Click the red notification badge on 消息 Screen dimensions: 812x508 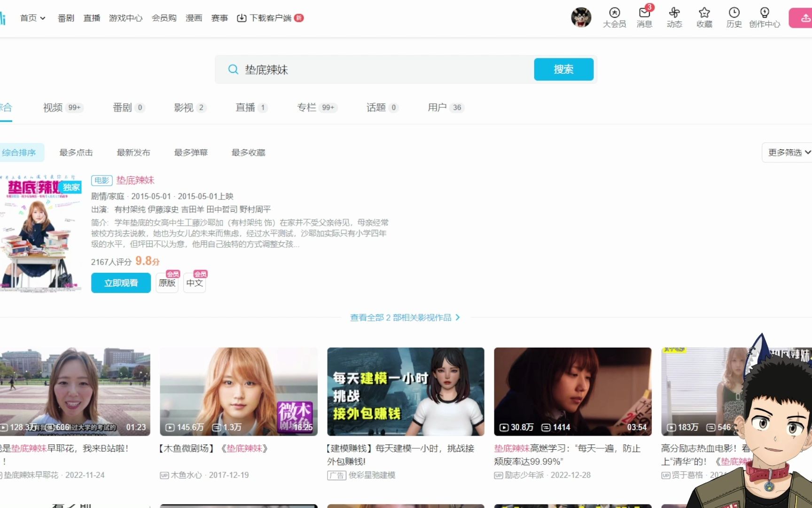tap(649, 7)
